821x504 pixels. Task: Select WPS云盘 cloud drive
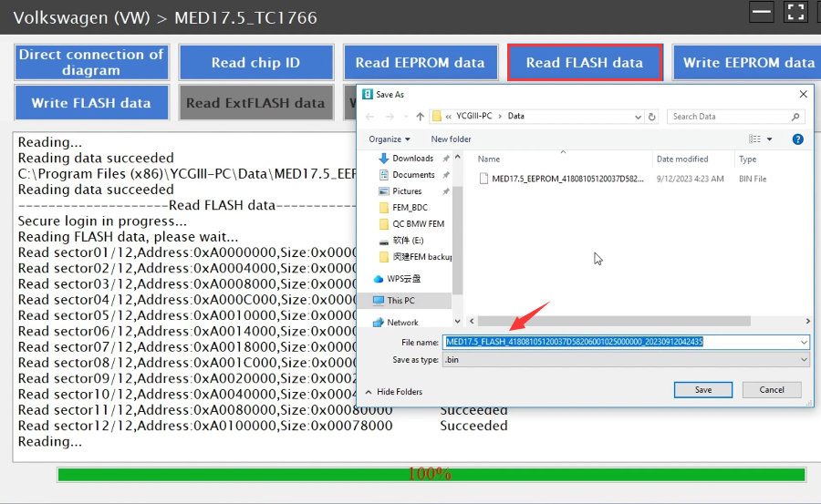point(403,278)
